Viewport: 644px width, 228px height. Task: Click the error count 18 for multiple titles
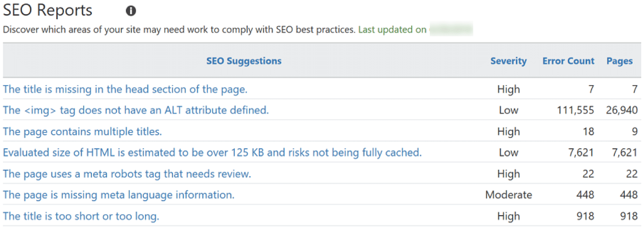click(588, 132)
